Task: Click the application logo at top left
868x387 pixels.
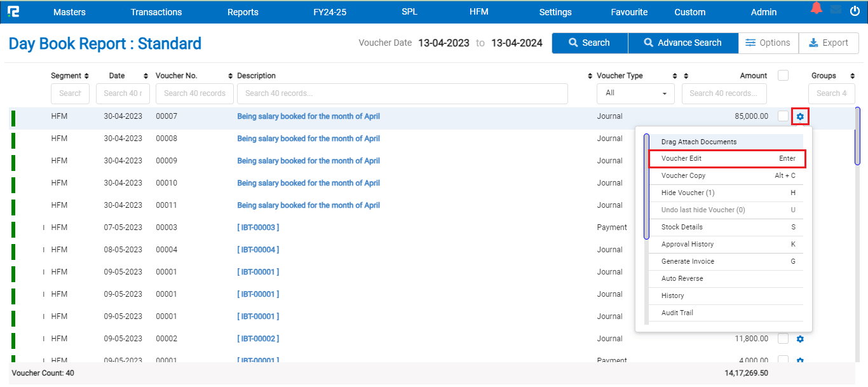Action: 13,11
